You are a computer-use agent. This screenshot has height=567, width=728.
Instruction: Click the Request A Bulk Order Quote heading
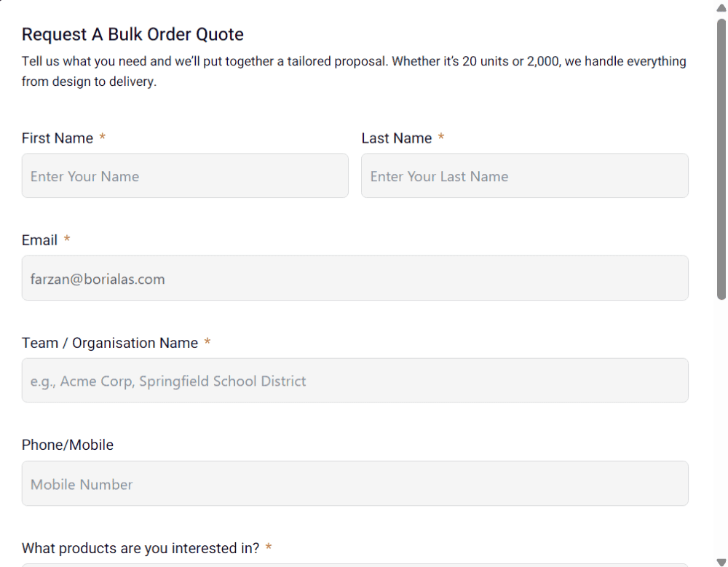click(132, 34)
